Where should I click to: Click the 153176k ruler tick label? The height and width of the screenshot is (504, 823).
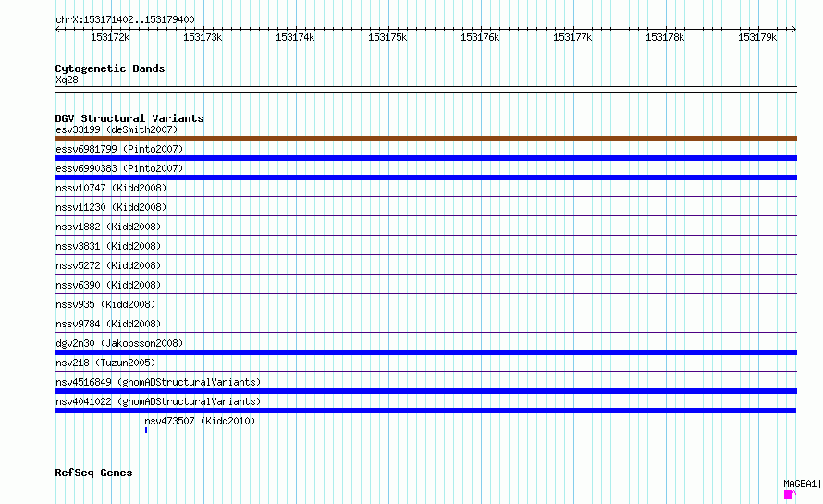(x=480, y=37)
